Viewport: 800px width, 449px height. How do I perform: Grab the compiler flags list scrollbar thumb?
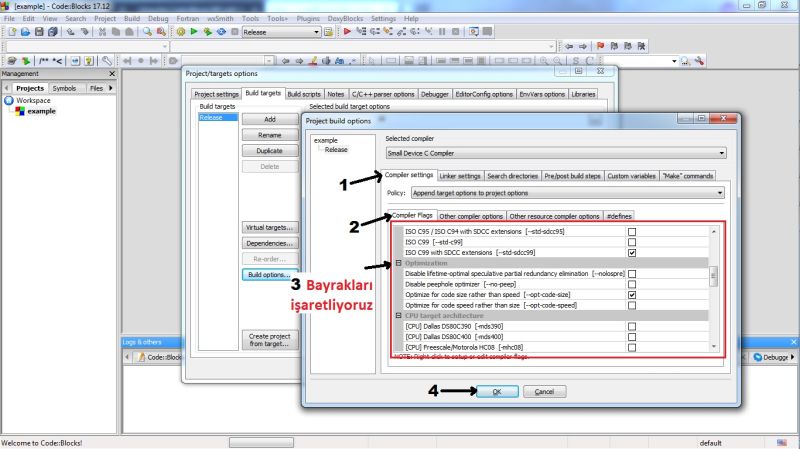pos(713,276)
